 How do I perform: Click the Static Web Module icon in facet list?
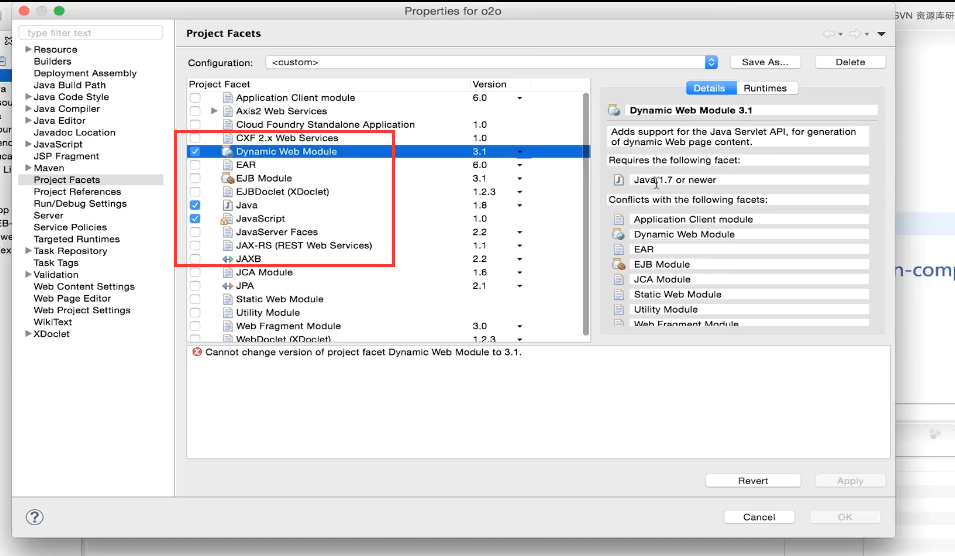tap(228, 299)
